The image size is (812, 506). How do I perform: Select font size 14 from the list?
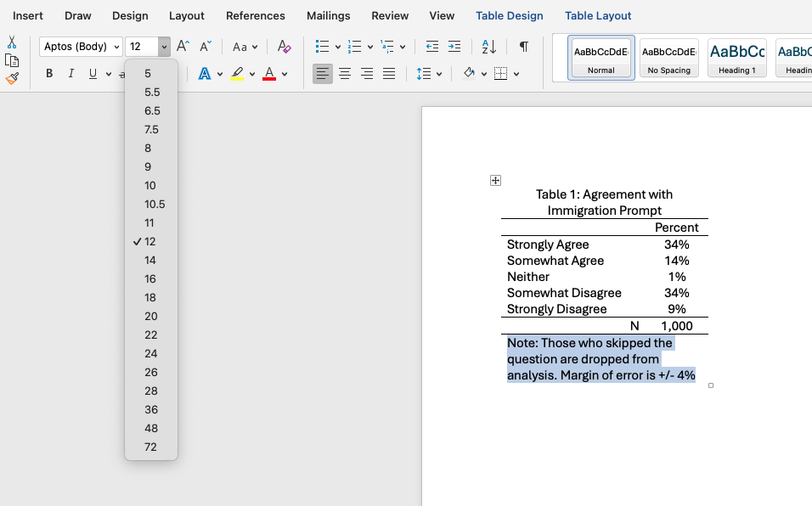[x=150, y=260]
